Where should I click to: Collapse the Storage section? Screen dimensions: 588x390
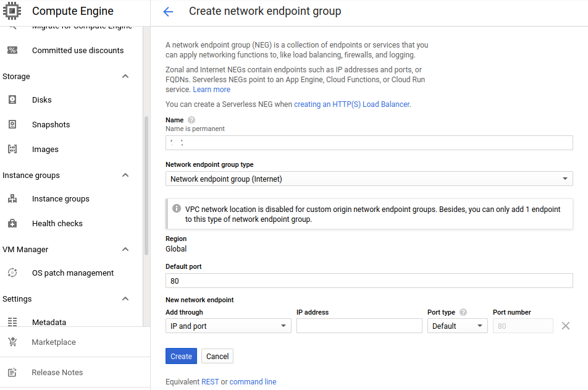pyautogui.click(x=125, y=76)
